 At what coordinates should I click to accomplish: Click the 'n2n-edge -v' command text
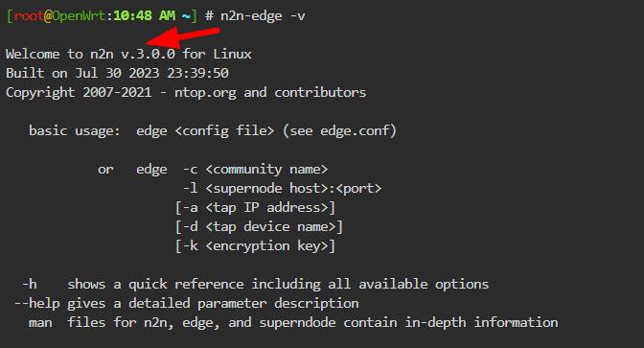click(263, 16)
